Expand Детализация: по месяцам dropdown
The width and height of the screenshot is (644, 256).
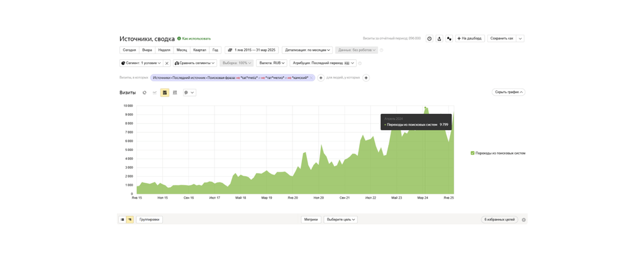[x=307, y=50]
